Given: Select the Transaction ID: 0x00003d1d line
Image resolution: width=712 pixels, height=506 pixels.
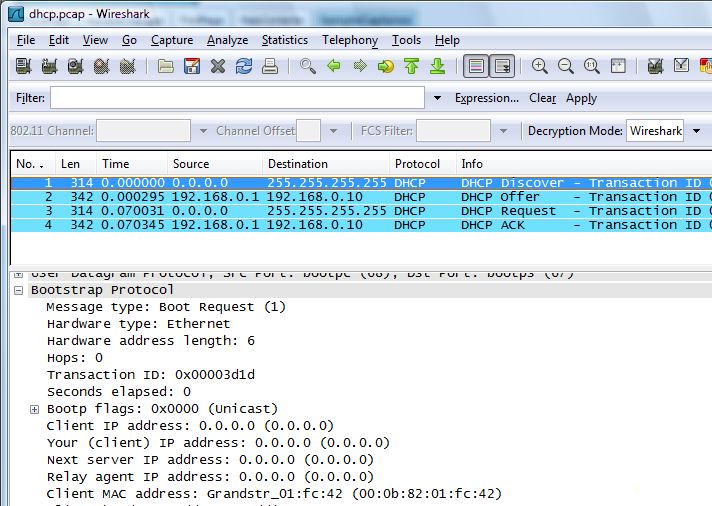Looking at the screenshot, I should [151, 375].
